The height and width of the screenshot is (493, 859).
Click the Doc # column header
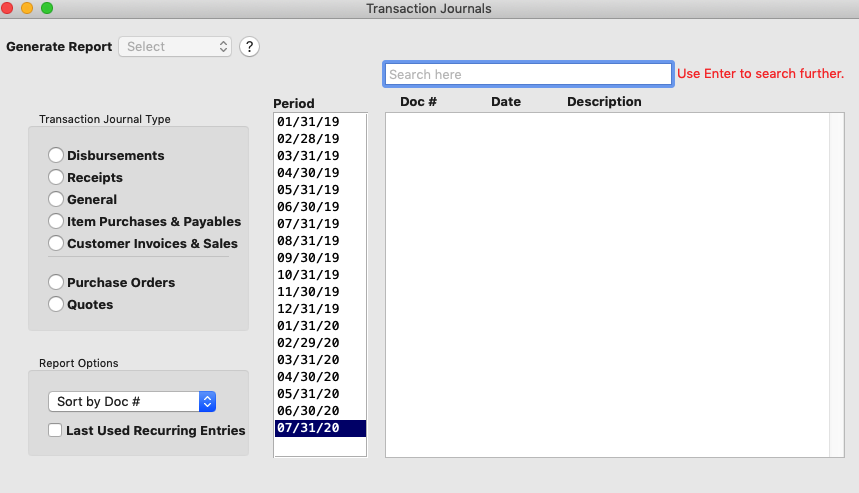click(419, 101)
